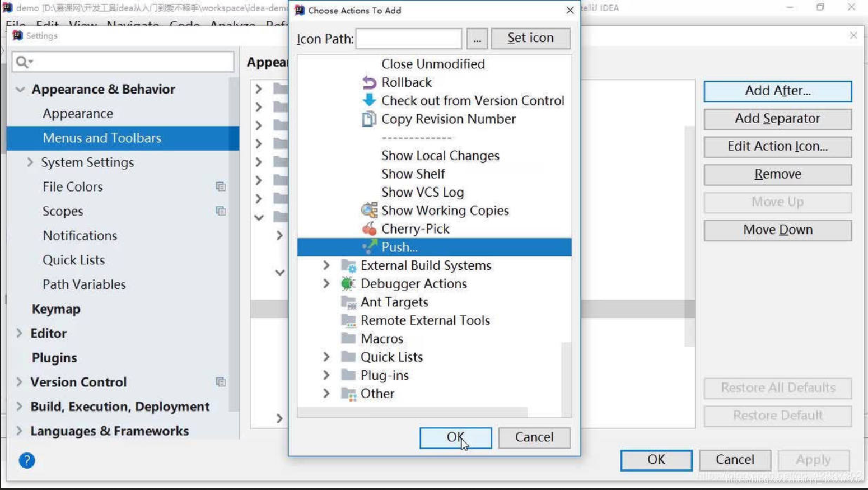This screenshot has width=868, height=490.
Task: Expand Debugger Actions node
Action: [x=326, y=284]
